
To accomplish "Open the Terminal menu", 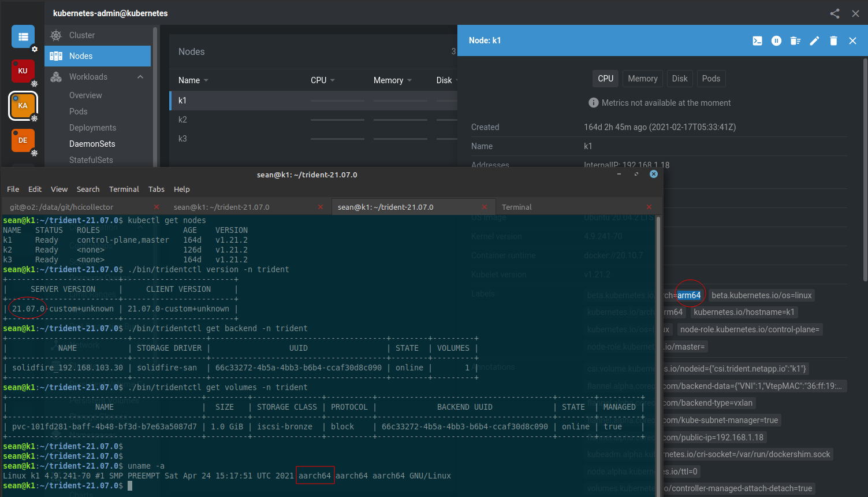I will coord(124,189).
